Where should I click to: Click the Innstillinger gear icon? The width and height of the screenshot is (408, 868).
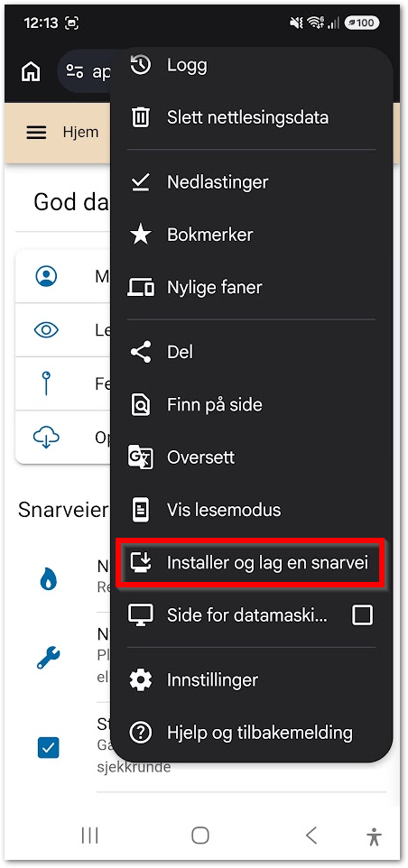pyautogui.click(x=141, y=679)
